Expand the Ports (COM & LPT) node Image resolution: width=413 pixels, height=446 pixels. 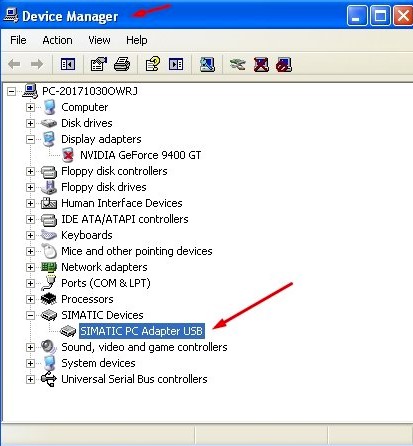click(x=30, y=283)
